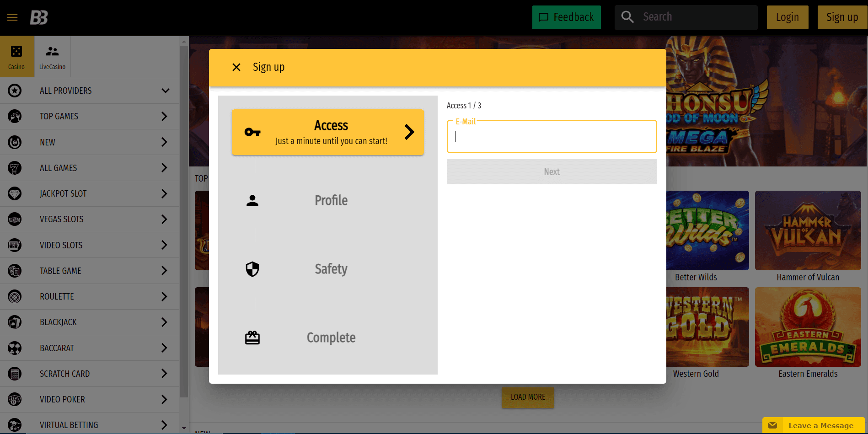Click the B3 logo
This screenshot has height=434, width=868.
39,17
